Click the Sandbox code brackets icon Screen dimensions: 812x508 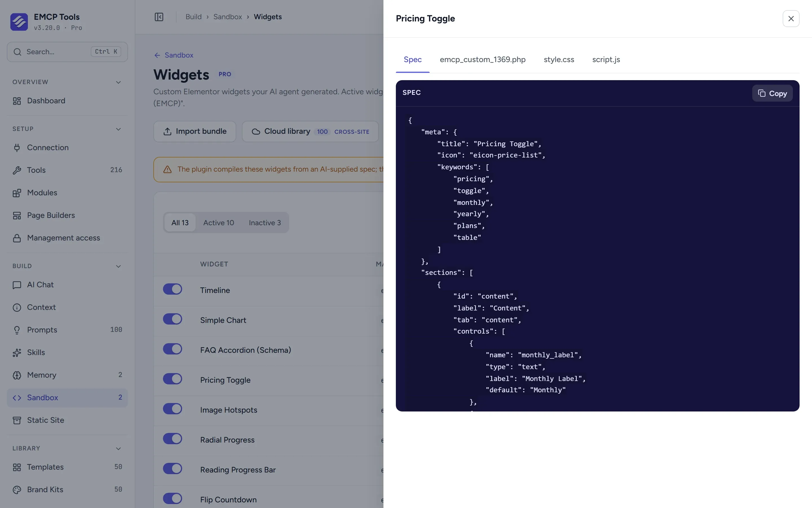tap(17, 398)
